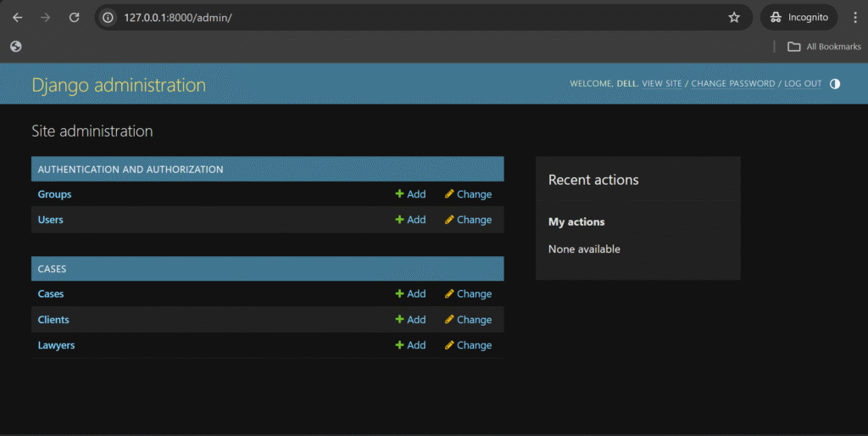This screenshot has width=868, height=436.
Task: Click the DELL username in the header
Action: 626,84
